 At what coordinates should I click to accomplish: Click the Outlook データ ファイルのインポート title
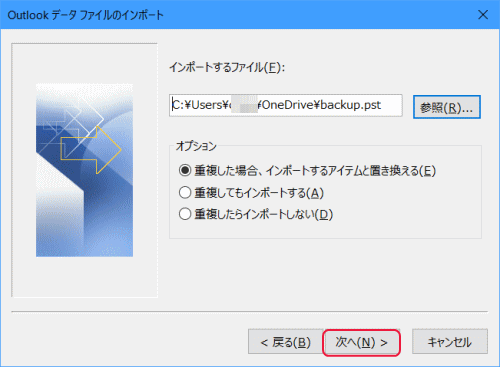tap(86, 15)
